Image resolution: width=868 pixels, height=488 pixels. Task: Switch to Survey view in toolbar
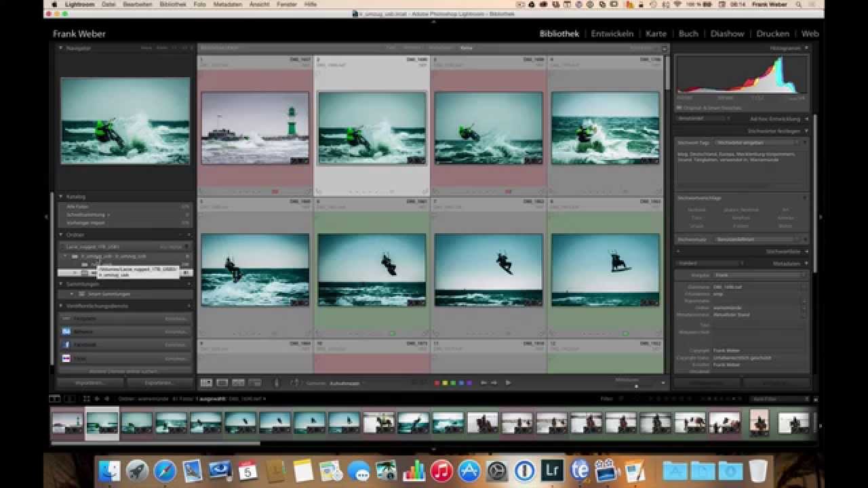pyautogui.click(x=255, y=383)
